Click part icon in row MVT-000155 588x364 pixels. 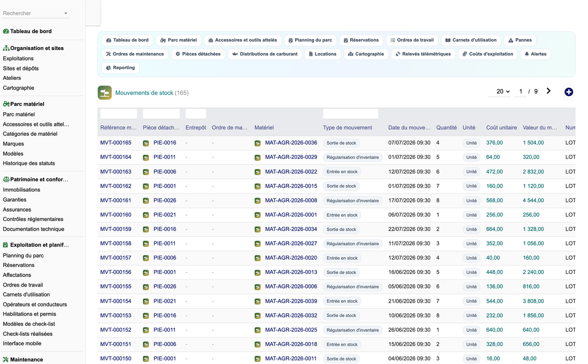point(146,287)
